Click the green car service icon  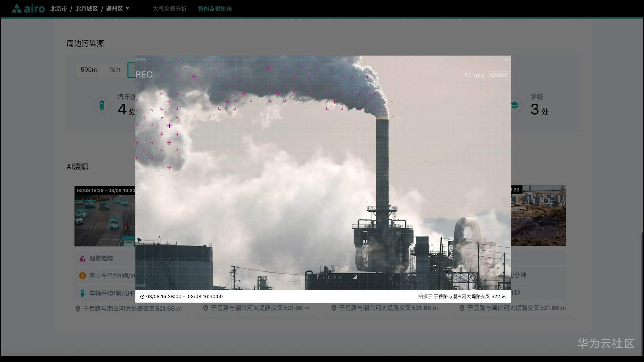pyautogui.click(x=102, y=105)
